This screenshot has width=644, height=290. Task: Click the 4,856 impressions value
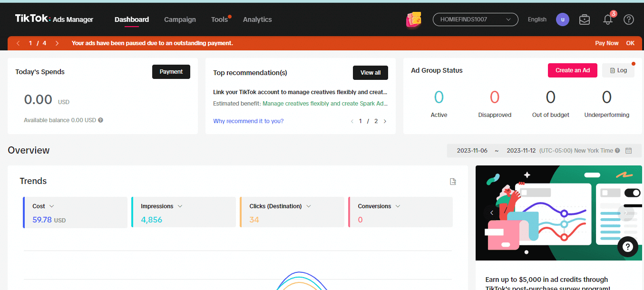152,220
